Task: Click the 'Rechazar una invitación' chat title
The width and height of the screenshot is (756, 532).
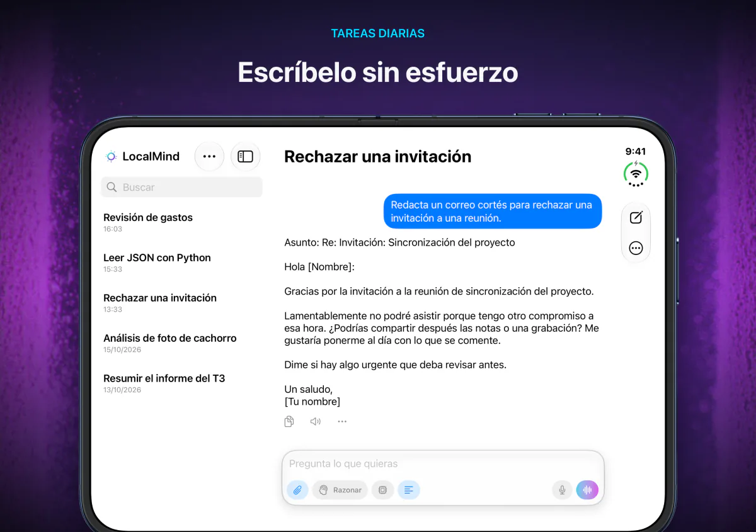Action: point(377,157)
